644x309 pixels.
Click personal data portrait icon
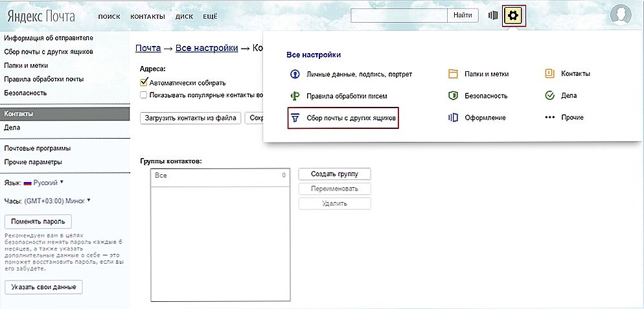(295, 74)
